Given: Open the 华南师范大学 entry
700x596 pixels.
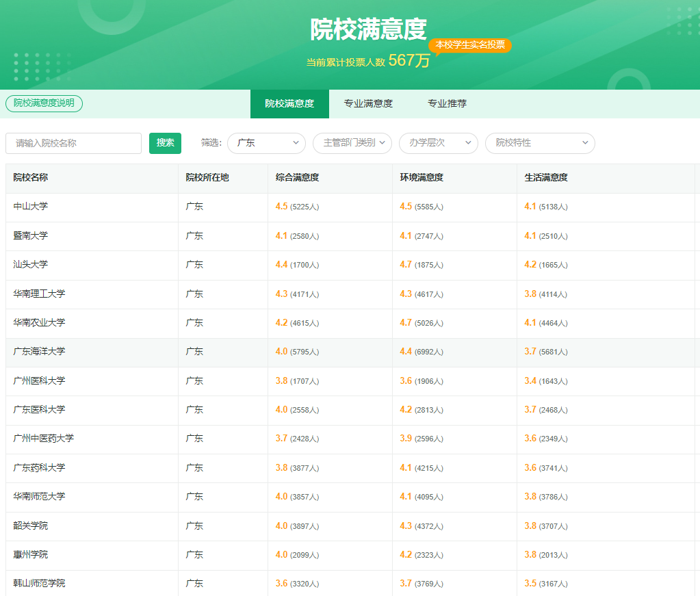Looking at the screenshot, I should [x=40, y=496].
